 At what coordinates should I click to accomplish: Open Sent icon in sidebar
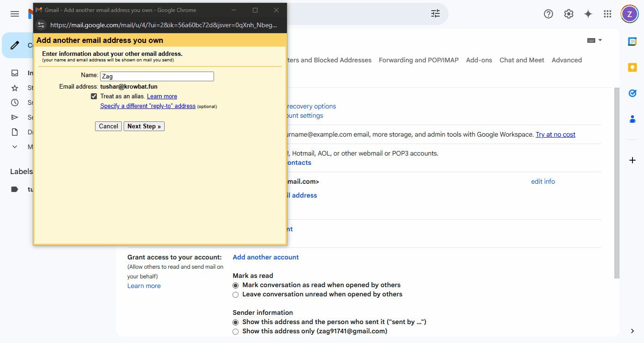tap(15, 117)
